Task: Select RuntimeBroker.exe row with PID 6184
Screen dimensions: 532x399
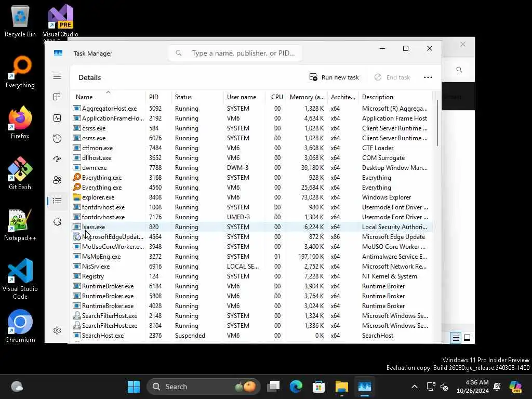Action: tap(251, 286)
